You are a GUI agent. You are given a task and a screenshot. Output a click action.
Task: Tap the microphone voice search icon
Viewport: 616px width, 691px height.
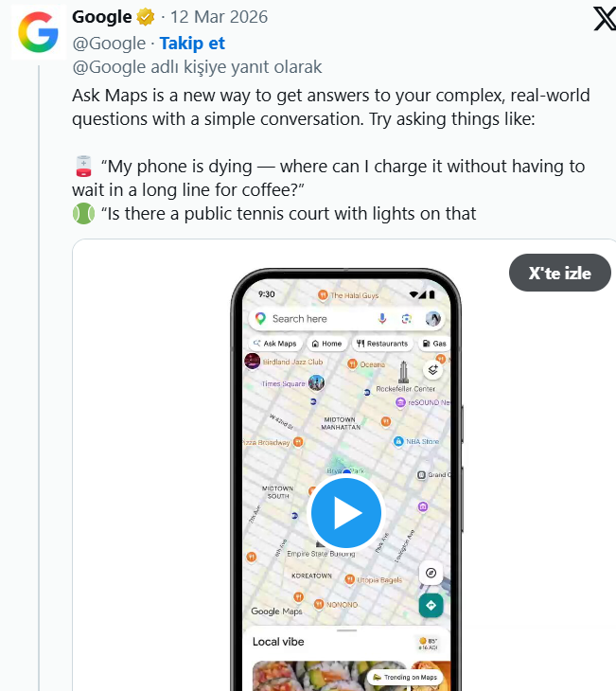coord(383,319)
